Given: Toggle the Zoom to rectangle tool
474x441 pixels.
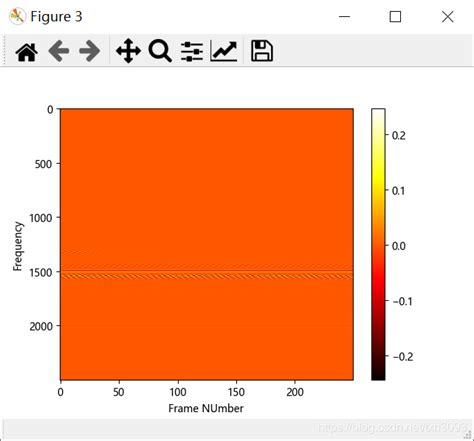Looking at the screenshot, I should (x=160, y=51).
